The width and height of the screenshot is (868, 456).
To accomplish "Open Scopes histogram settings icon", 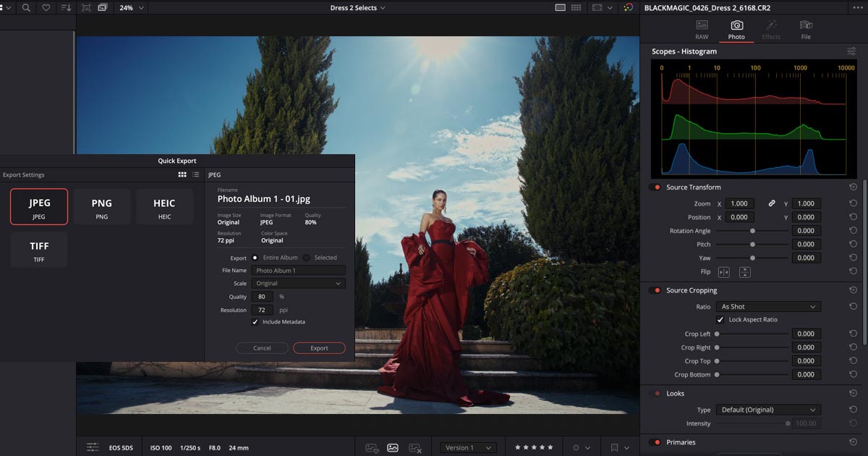I will [851, 51].
